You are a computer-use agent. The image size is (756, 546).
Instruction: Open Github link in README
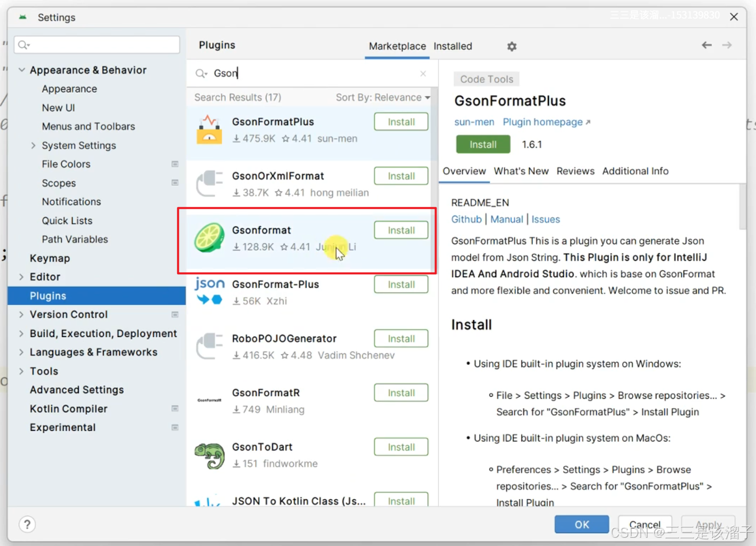[466, 219]
